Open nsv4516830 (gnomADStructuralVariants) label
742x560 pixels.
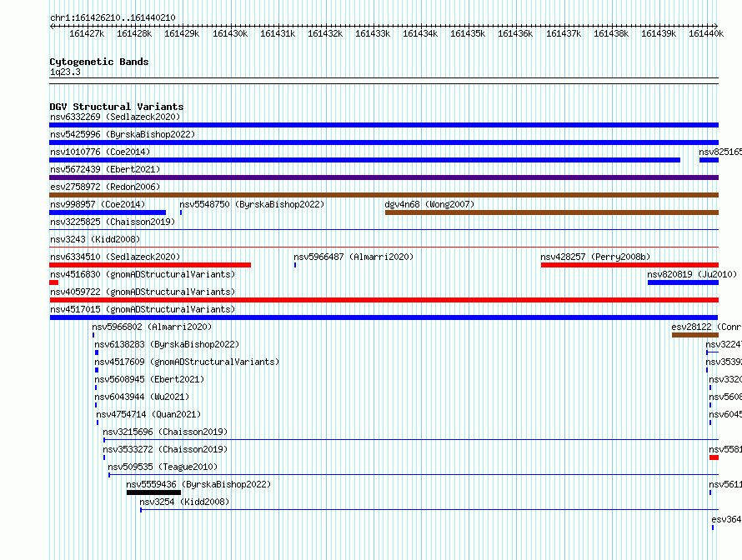pos(143,274)
